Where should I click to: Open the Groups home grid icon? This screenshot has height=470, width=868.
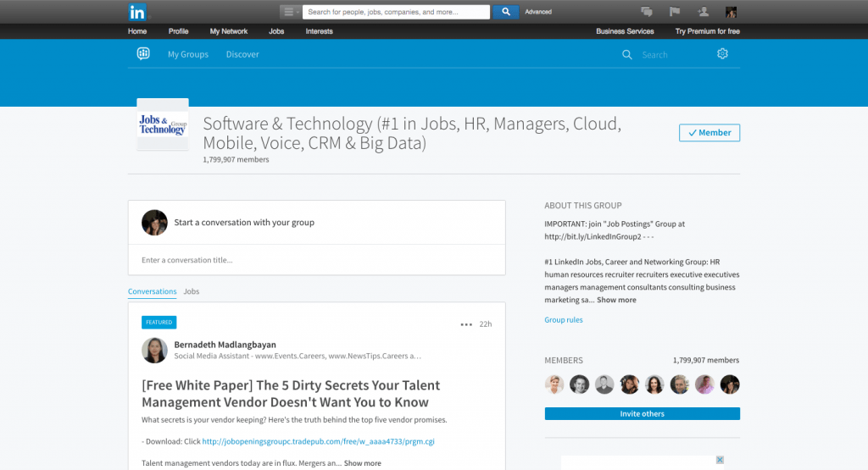tap(143, 54)
